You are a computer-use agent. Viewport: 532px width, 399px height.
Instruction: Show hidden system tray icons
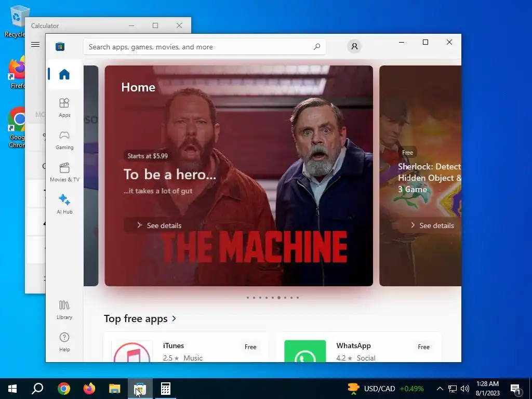(x=440, y=389)
